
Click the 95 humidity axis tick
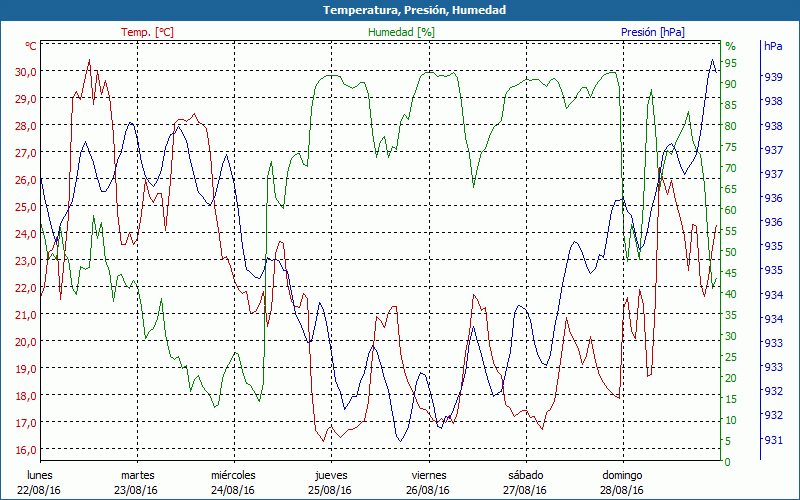(x=731, y=63)
